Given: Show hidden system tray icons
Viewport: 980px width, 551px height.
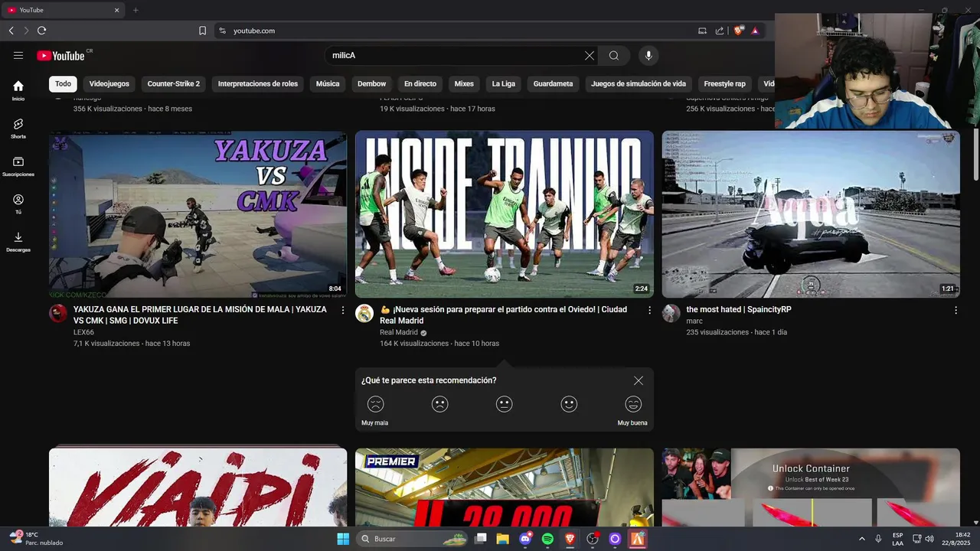Looking at the screenshot, I should click(x=862, y=539).
